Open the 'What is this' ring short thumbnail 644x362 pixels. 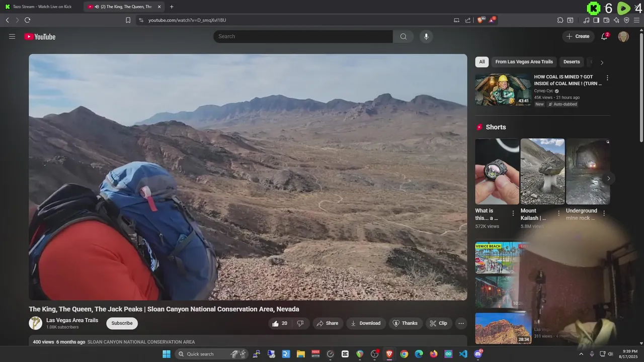(497, 171)
